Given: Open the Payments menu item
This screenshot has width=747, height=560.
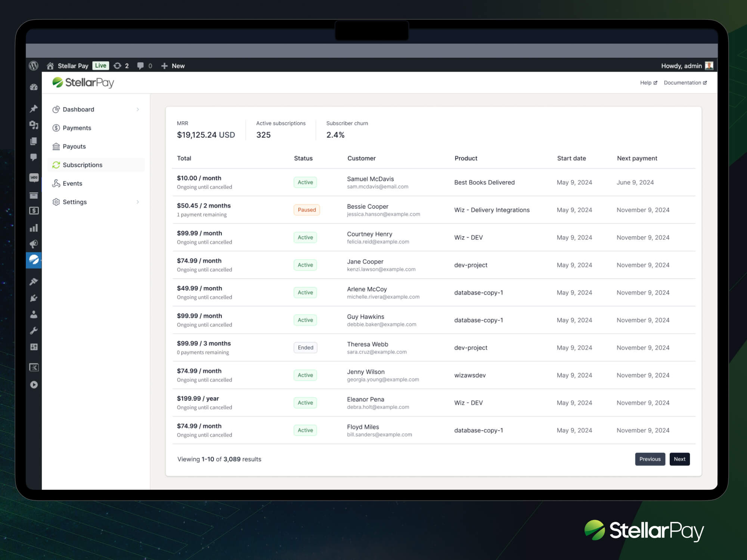Looking at the screenshot, I should 96,128.
